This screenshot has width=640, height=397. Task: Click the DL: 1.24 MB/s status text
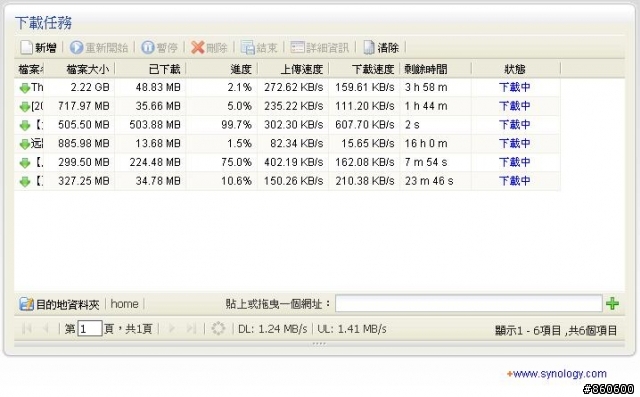(272, 329)
